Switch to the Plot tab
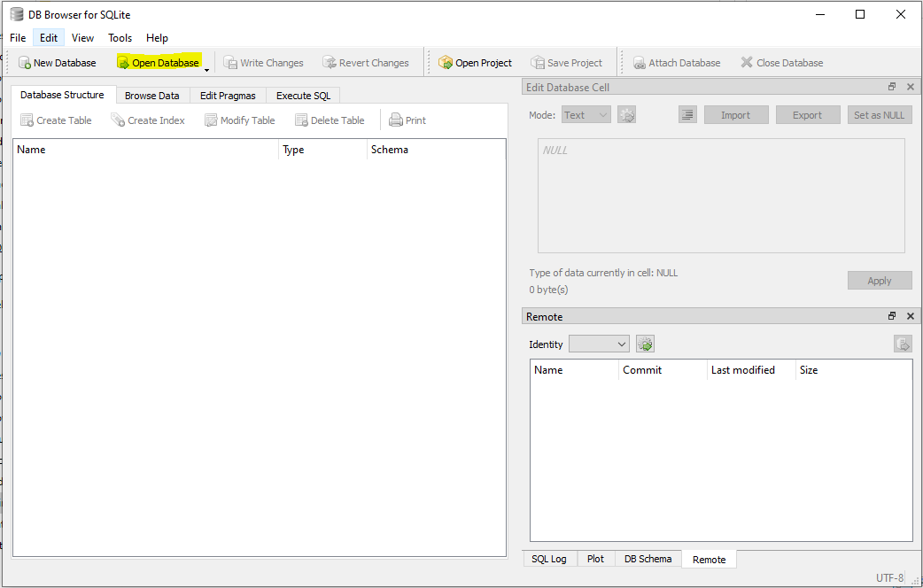This screenshot has height=588, width=923. coord(596,559)
